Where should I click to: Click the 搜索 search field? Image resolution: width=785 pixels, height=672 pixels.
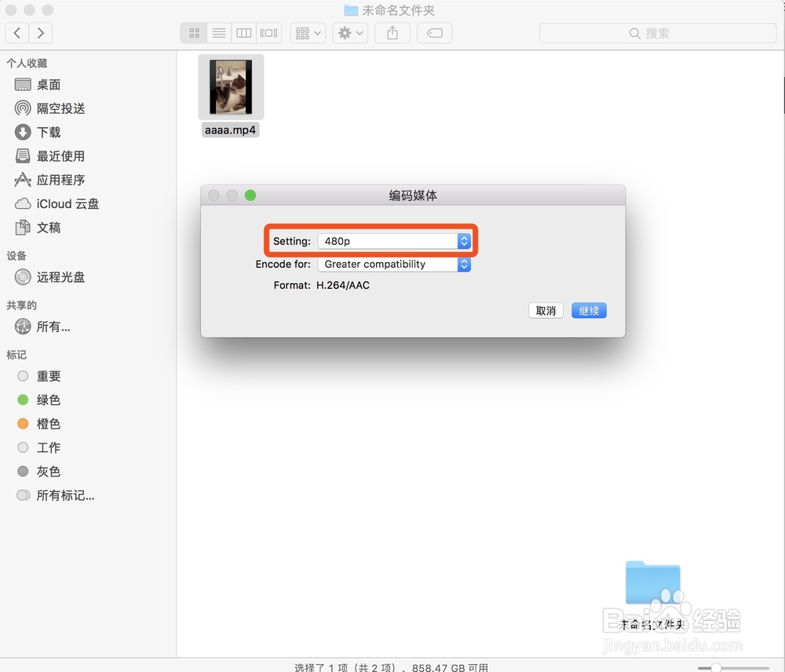coord(656,33)
